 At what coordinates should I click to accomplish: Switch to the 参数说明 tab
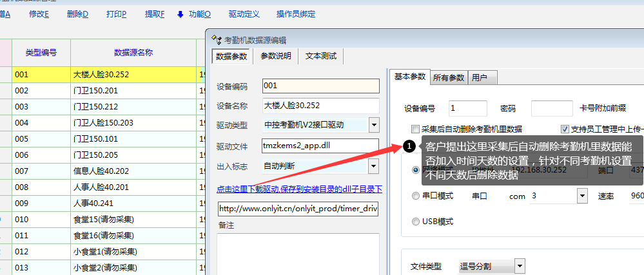click(x=275, y=56)
